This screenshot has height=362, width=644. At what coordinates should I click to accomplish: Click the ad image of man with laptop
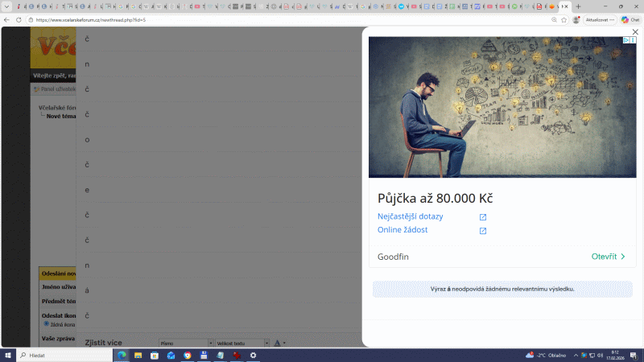[x=502, y=107]
